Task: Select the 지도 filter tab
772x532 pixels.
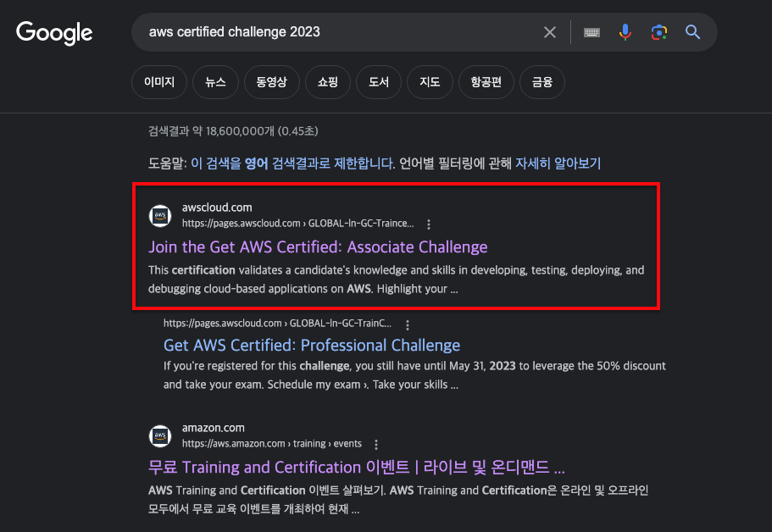Action: tap(430, 82)
